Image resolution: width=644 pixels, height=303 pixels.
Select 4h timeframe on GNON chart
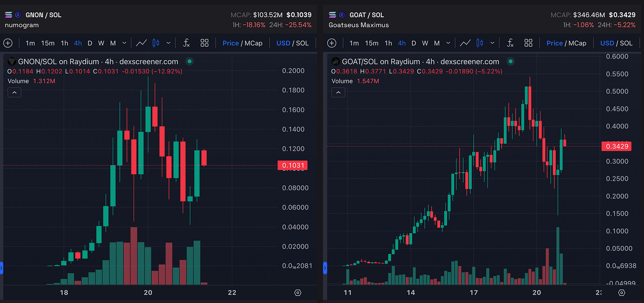[78, 43]
